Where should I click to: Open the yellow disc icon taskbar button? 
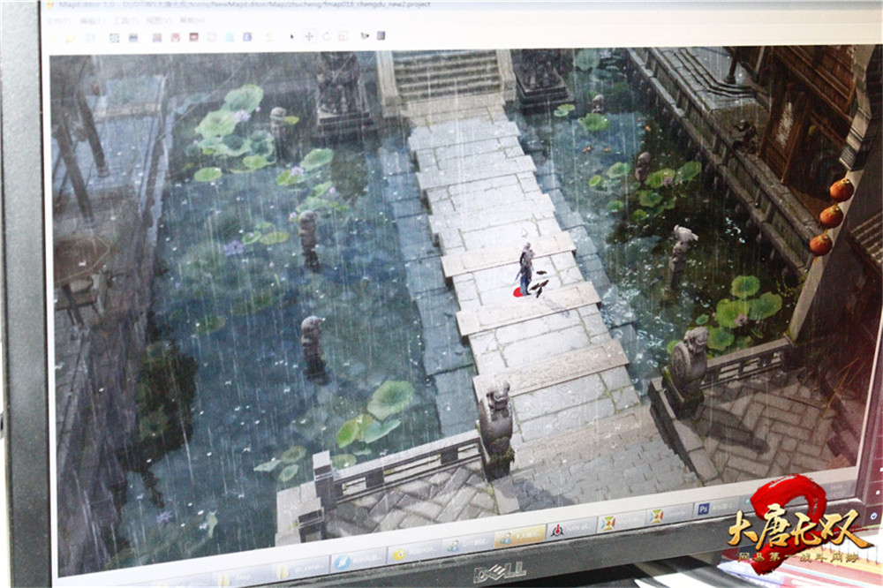point(416,553)
